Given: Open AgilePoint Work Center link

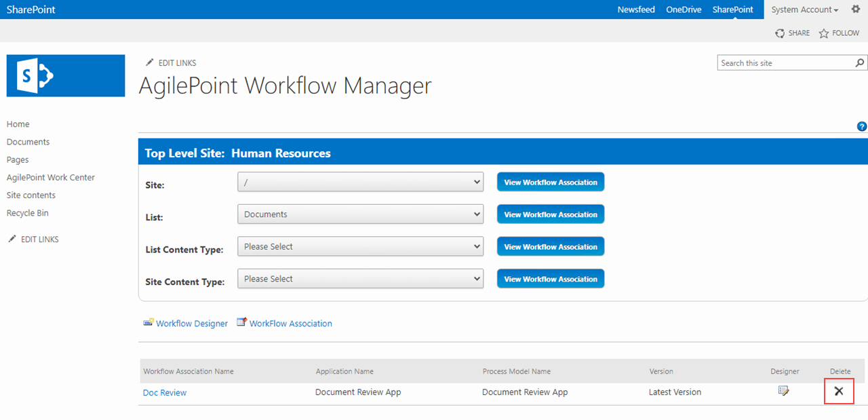Looking at the screenshot, I should pyautogui.click(x=51, y=177).
